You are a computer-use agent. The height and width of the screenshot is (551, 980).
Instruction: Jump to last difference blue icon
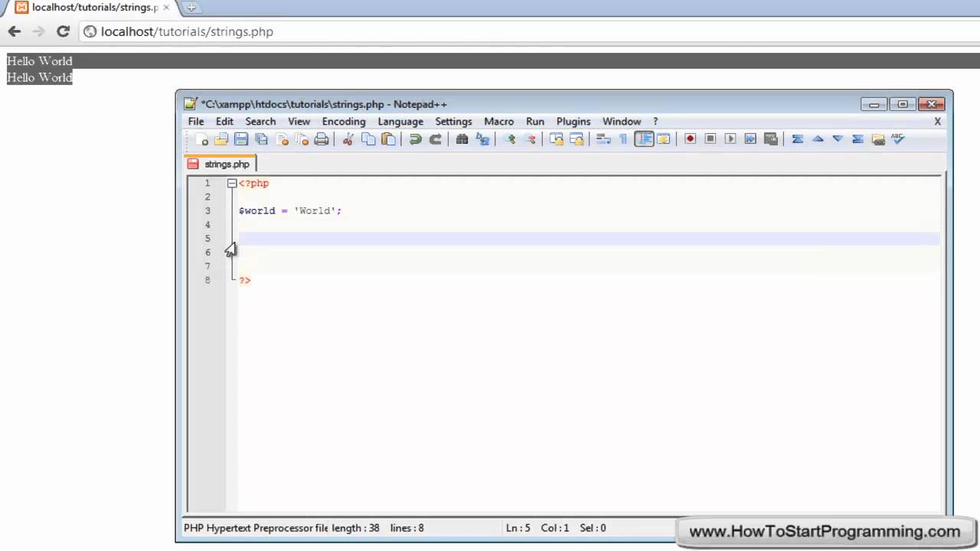point(857,139)
